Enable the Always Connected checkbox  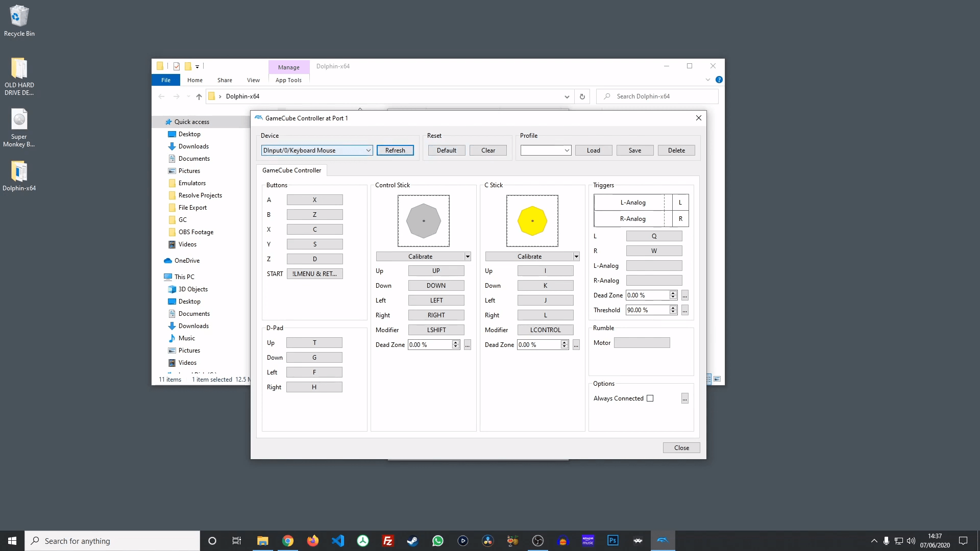point(650,398)
